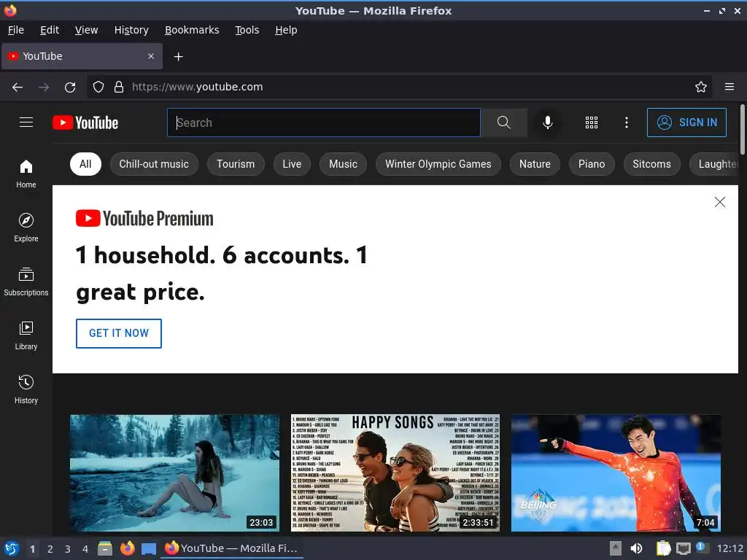Open the History menu in menu bar
Screen dimensions: 747x560
click(131, 30)
